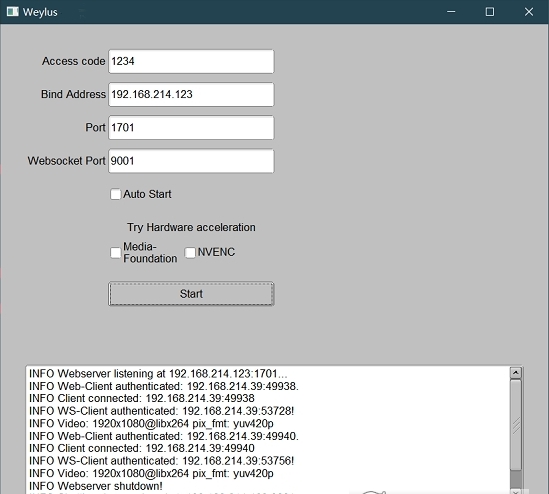Viewport: 549px width, 494px height.
Task: Click log line 'INFO Webserver shutdown!'
Action: click(x=96, y=486)
